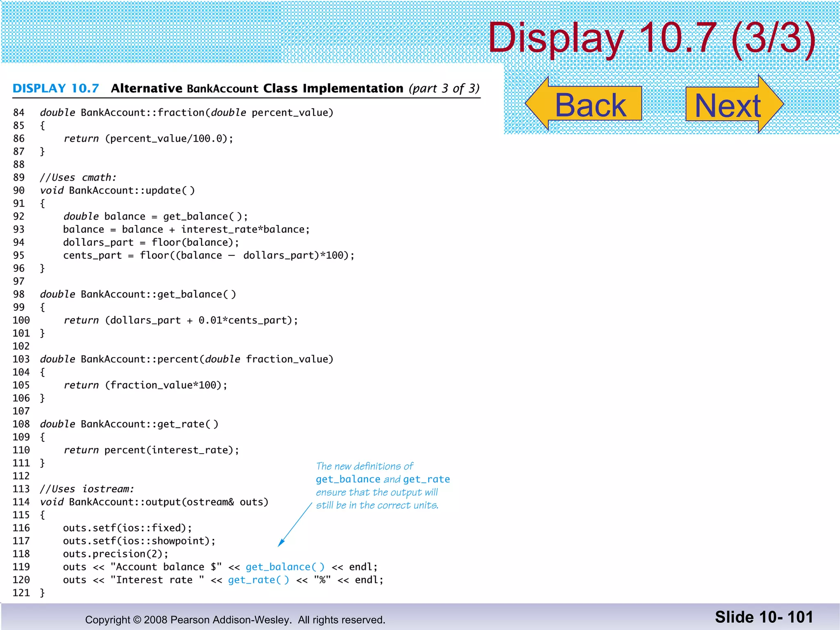Click line number 121

(x=21, y=593)
